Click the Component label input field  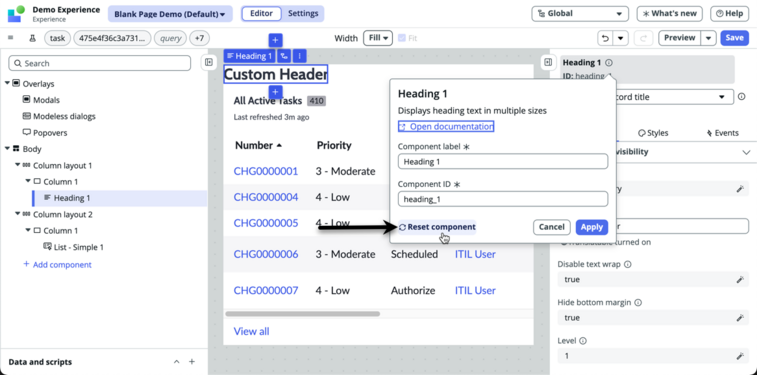(x=503, y=162)
